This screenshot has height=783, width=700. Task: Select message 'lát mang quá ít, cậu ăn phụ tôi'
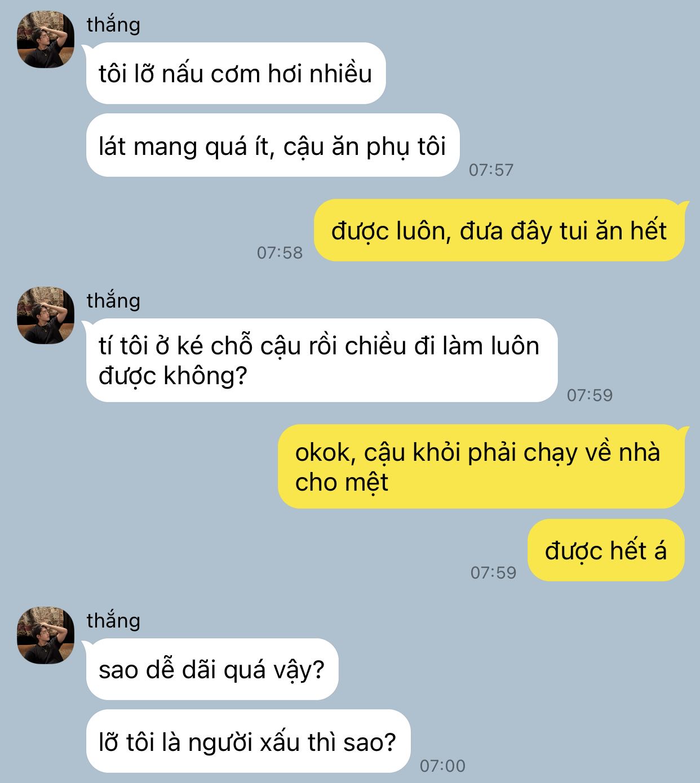coord(273,145)
